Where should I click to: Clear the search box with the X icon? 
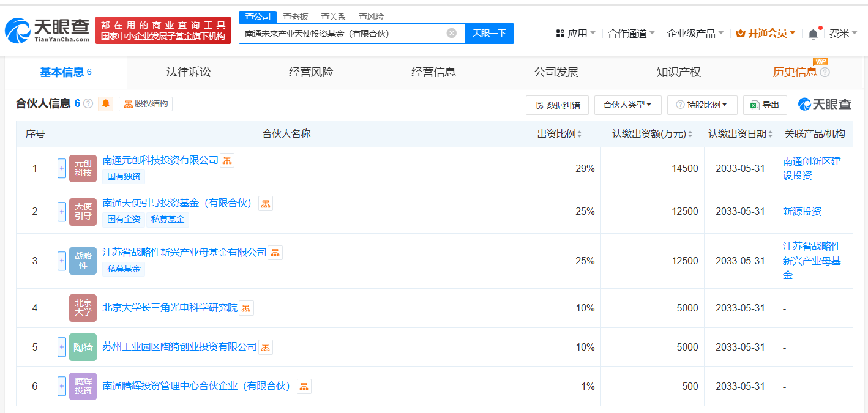[x=452, y=34]
